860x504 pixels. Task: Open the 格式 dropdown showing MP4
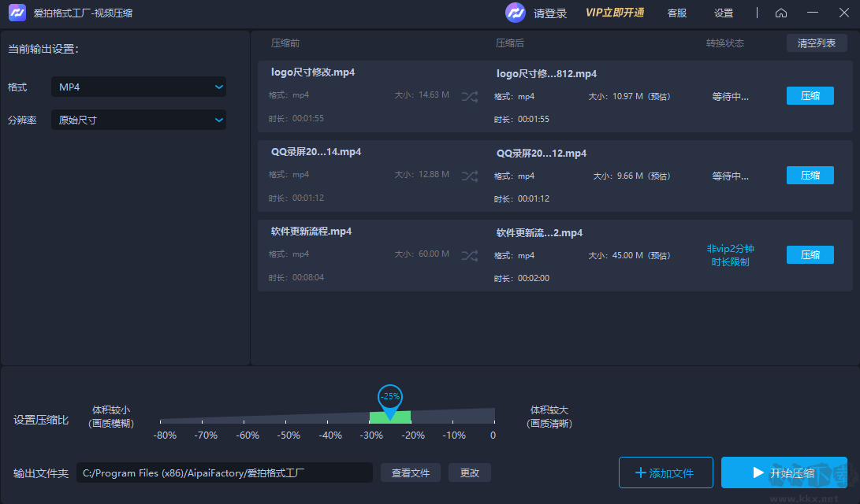click(x=138, y=87)
